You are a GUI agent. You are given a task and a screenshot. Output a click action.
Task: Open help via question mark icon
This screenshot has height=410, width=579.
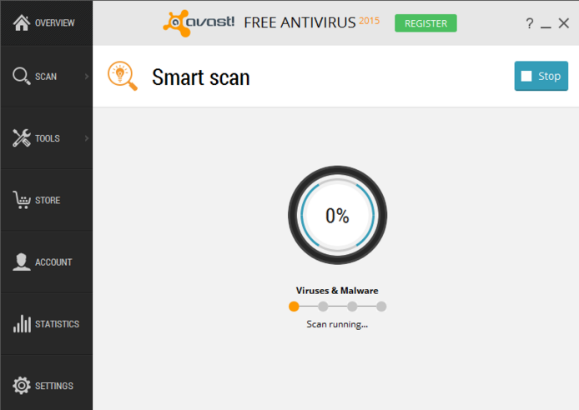[529, 24]
